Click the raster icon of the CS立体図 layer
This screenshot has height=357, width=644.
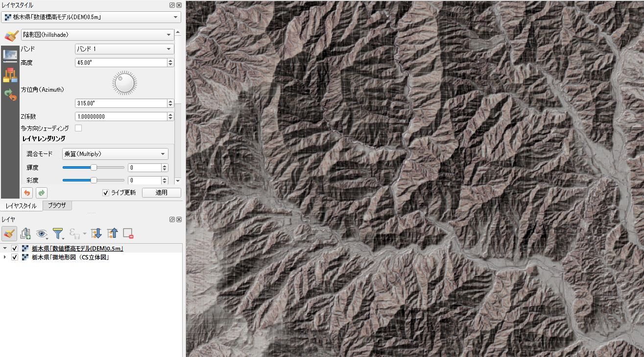point(25,257)
